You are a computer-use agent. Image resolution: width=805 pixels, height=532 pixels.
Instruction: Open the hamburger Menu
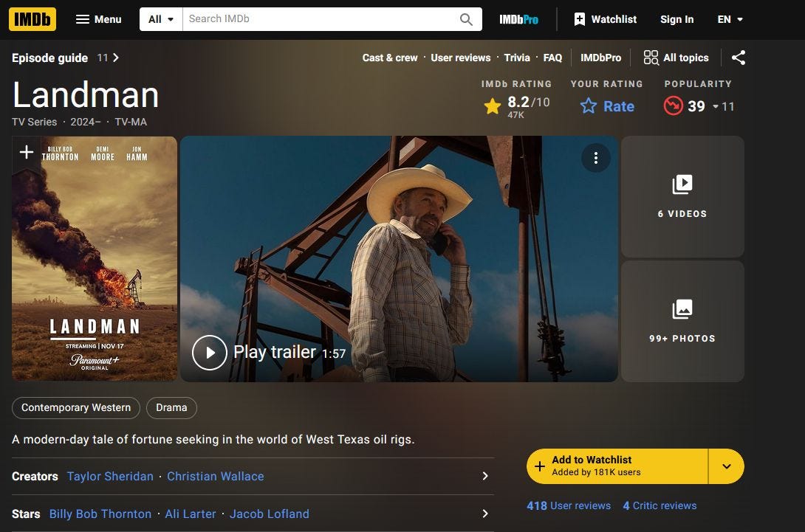tap(98, 19)
